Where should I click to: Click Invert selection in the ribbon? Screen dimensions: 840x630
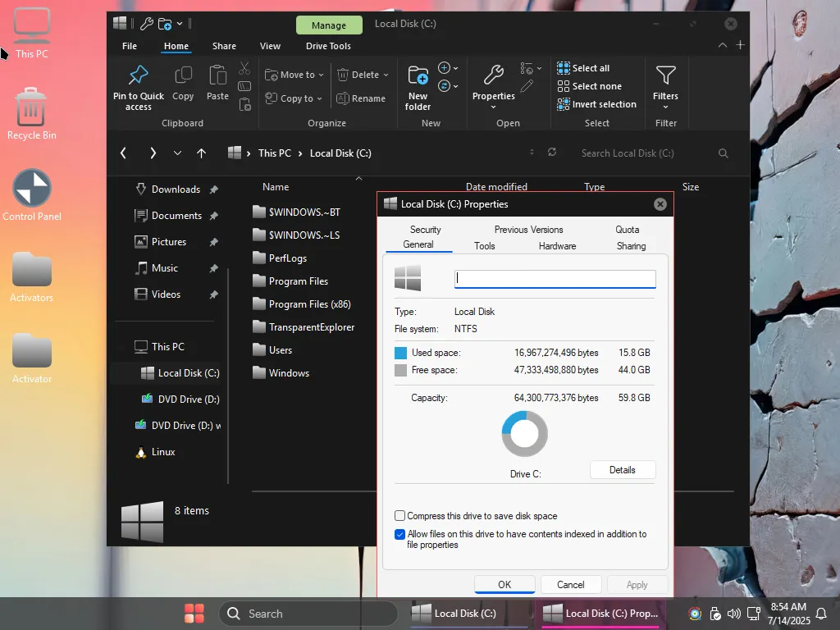point(597,104)
